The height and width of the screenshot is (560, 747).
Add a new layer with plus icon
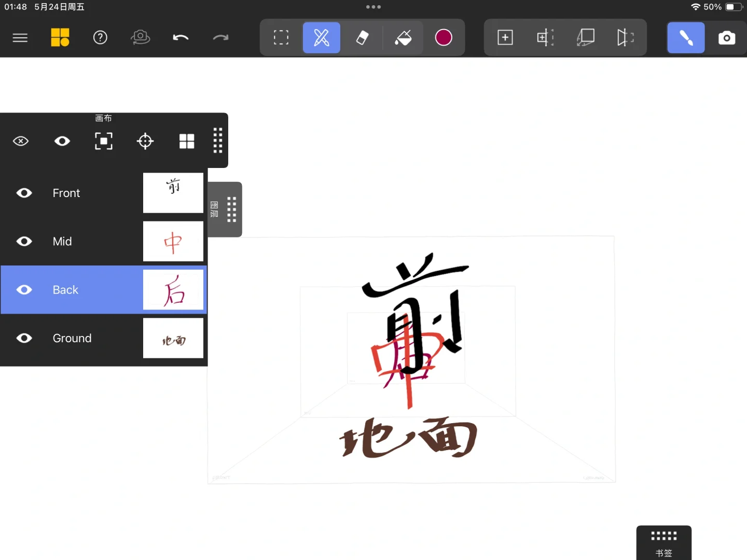click(x=505, y=37)
